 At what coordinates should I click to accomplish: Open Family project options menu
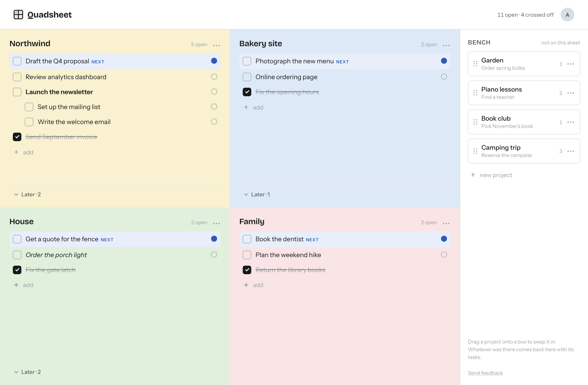[x=446, y=223]
